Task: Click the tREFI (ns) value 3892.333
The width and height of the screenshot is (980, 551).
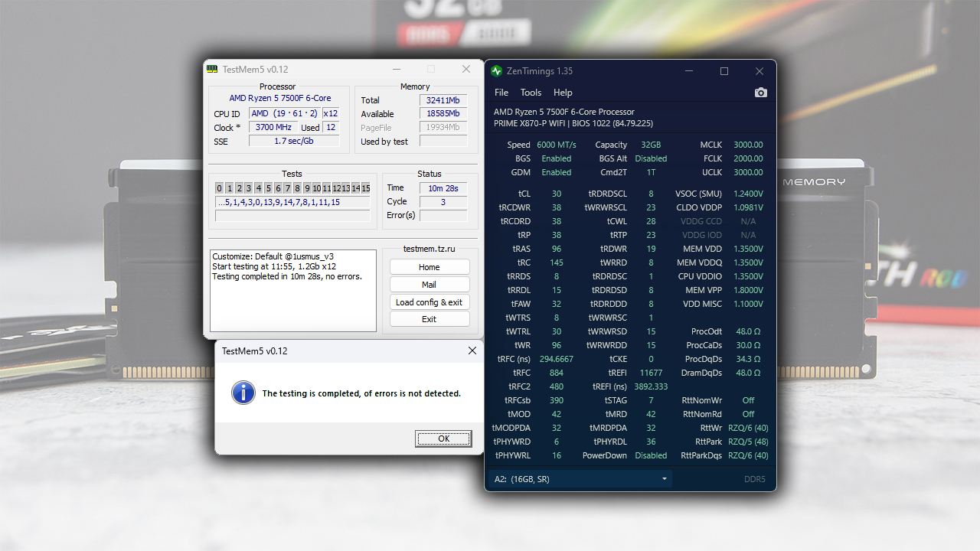Action: [651, 386]
